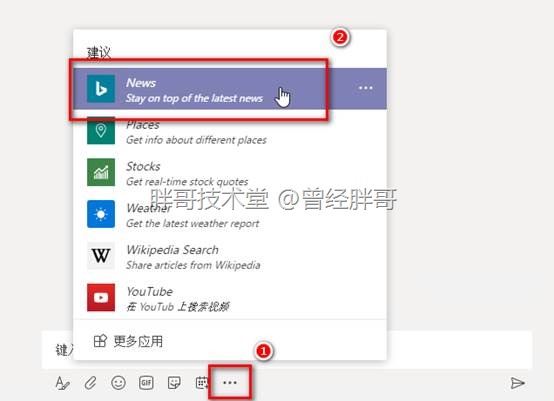554x401 pixels.
Task: Click the Weather sun icon
Action: click(x=101, y=214)
